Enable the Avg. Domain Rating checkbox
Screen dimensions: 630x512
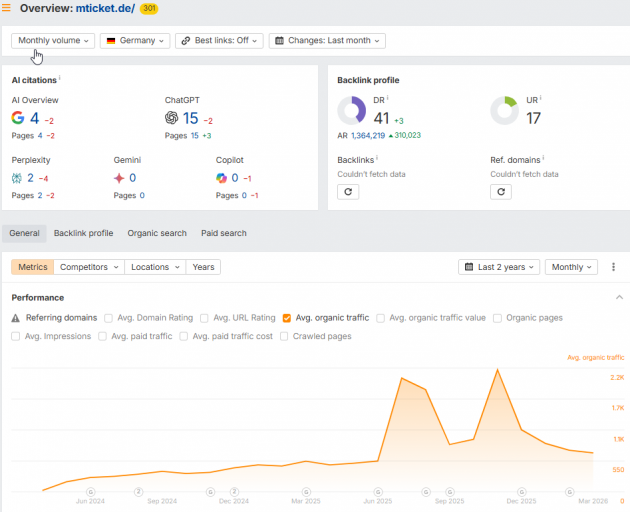tap(108, 318)
